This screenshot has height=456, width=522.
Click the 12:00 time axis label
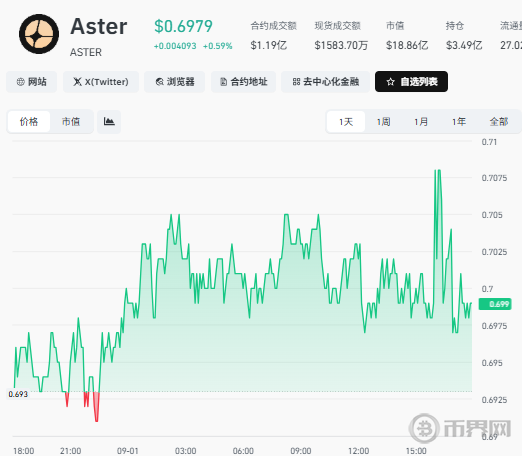(x=359, y=451)
